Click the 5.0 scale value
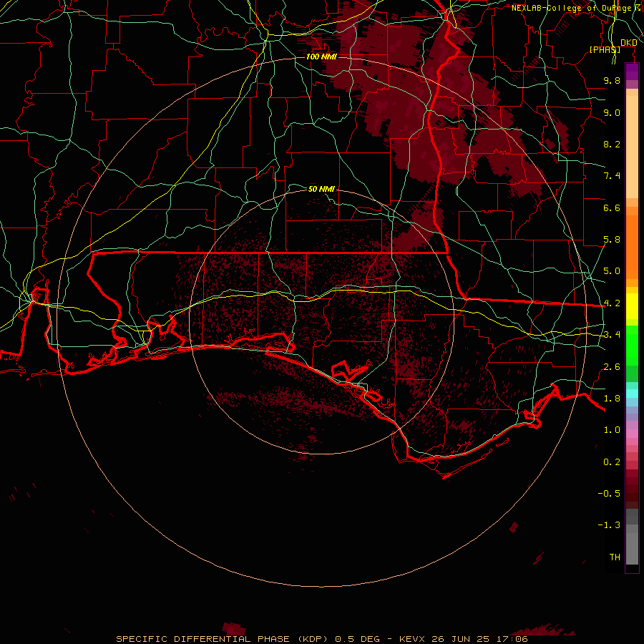The image size is (644, 644). pos(612,271)
